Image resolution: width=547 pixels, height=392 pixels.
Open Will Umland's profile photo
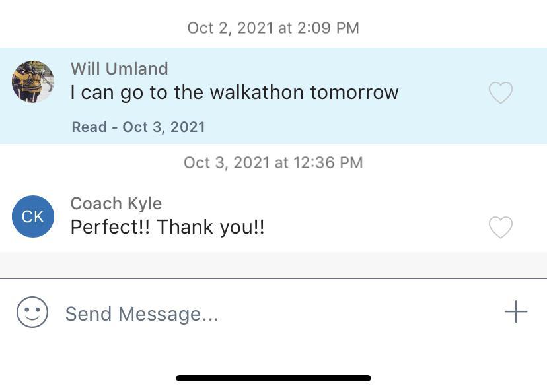coord(33,82)
